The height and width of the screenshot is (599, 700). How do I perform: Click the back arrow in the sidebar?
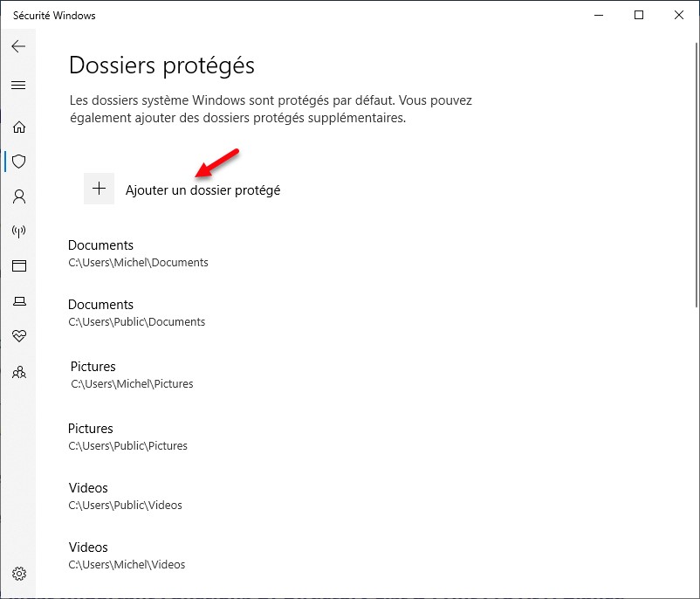click(x=18, y=46)
